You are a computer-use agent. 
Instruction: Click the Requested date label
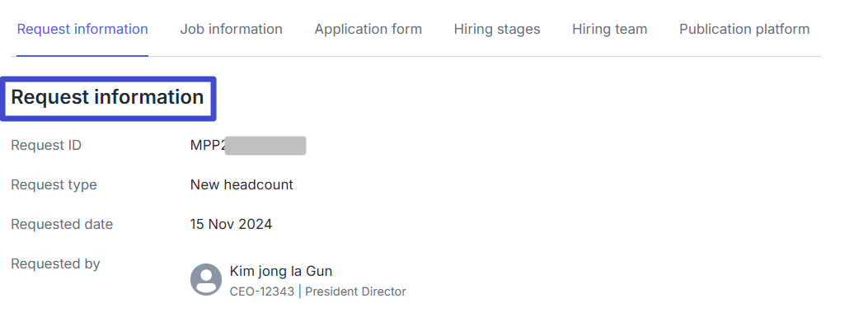[62, 225]
